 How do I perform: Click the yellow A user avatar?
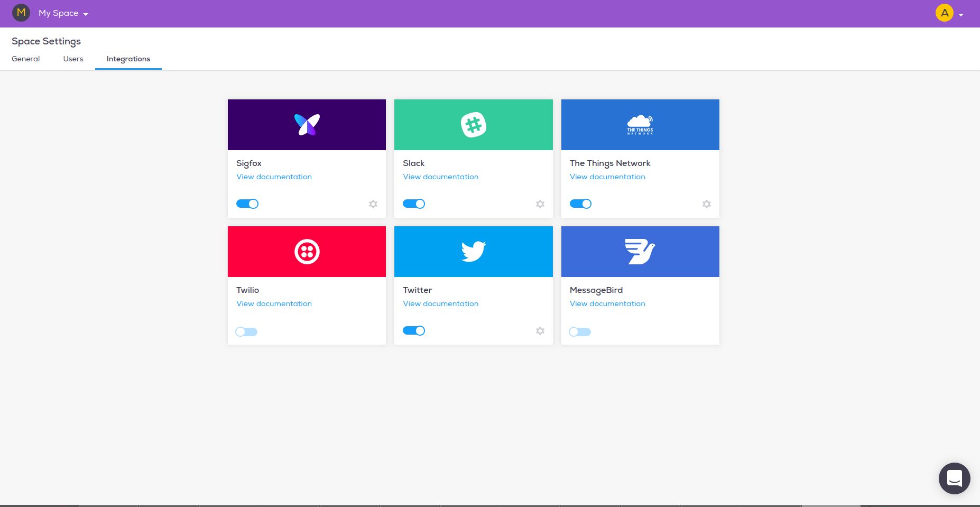(x=945, y=13)
